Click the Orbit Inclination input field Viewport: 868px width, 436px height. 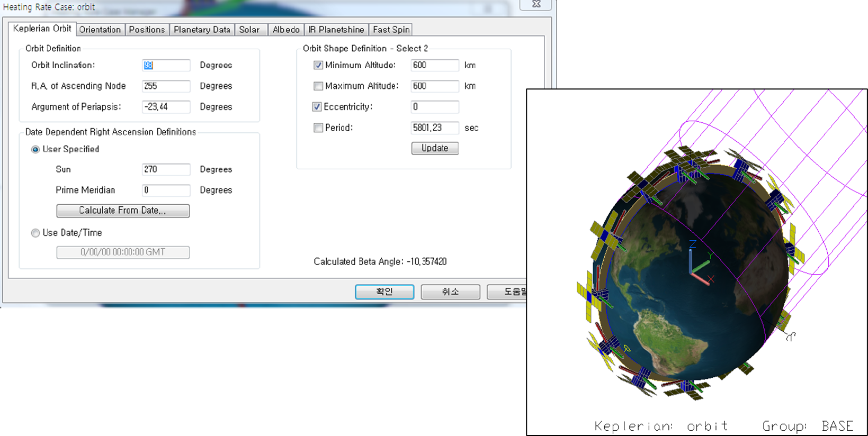[166, 65]
